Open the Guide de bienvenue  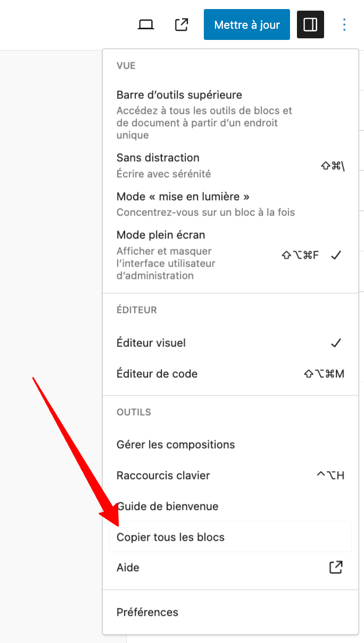pos(167,506)
